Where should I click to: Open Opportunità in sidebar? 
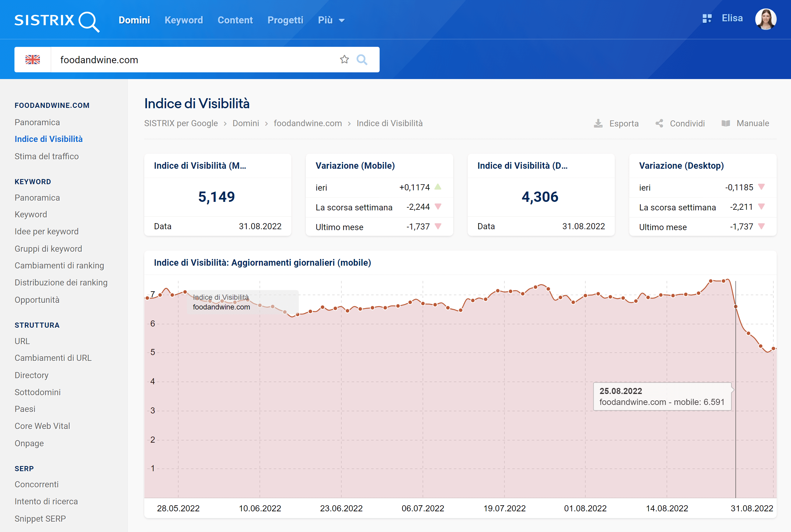pyautogui.click(x=37, y=300)
